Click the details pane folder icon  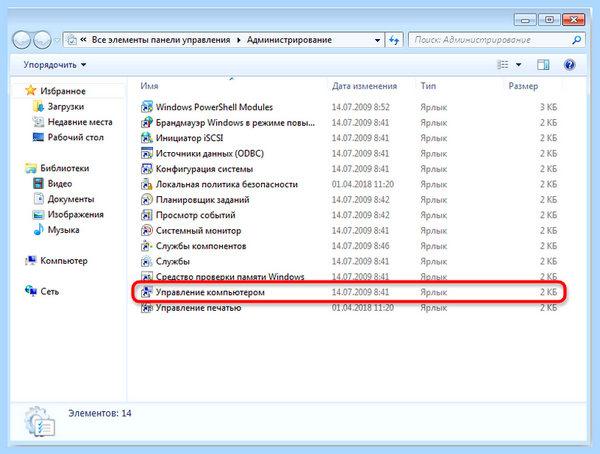(x=40, y=422)
